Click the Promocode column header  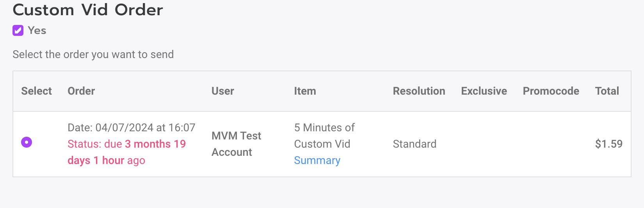click(551, 91)
